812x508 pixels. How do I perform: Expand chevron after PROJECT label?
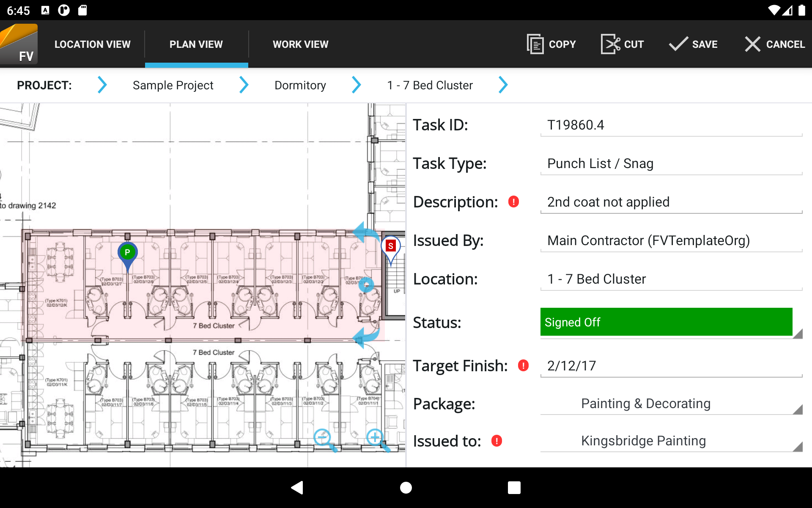pyautogui.click(x=102, y=85)
